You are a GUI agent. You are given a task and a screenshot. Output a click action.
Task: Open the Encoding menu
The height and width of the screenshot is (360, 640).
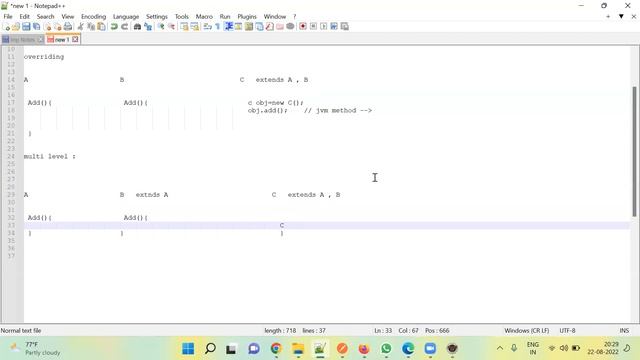pos(93,16)
